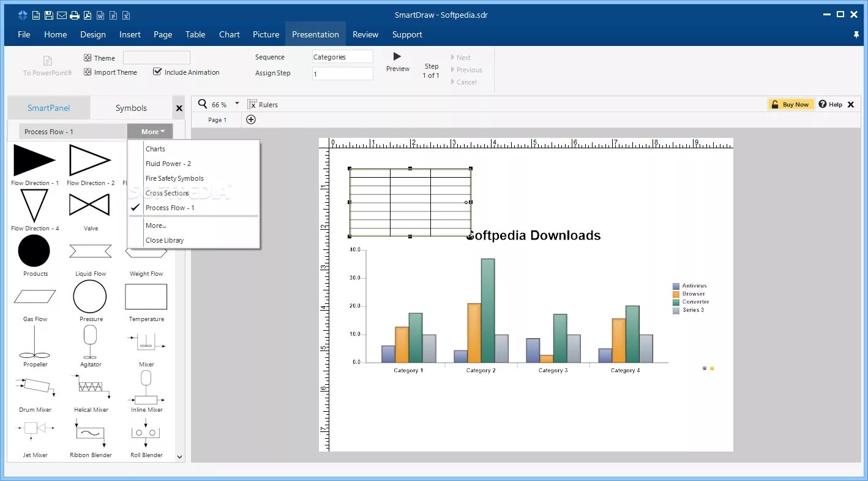Viewport: 868px width, 481px height.
Task: Select the Pressure circle symbol
Action: point(91,301)
